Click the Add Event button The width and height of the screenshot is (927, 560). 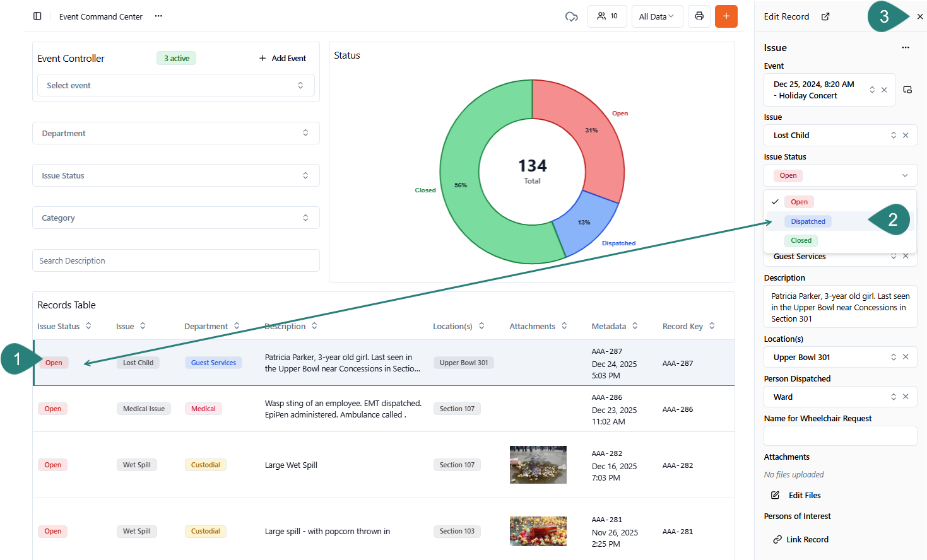[x=283, y=59]
